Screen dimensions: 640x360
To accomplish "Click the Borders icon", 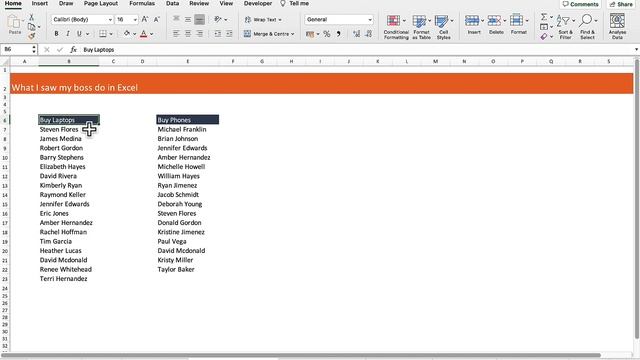I will 103,33.
